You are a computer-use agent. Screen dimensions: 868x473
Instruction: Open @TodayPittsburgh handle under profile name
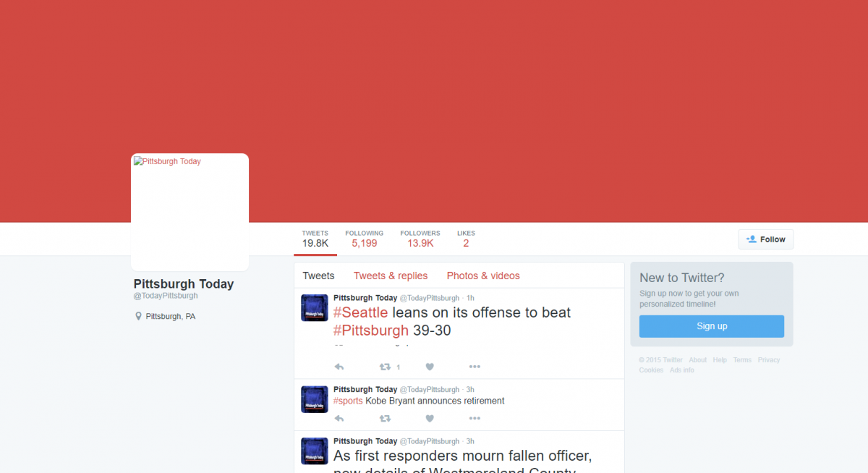click(166, 296)
